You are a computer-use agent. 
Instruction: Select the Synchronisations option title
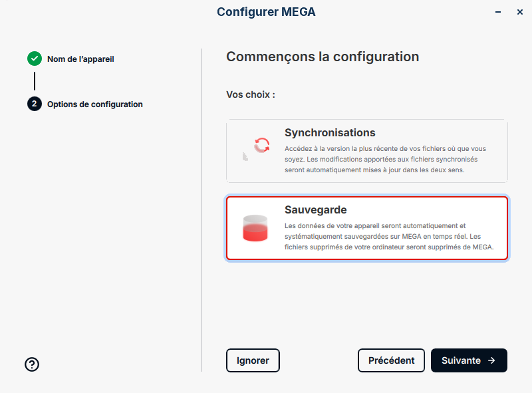(330, 132)
